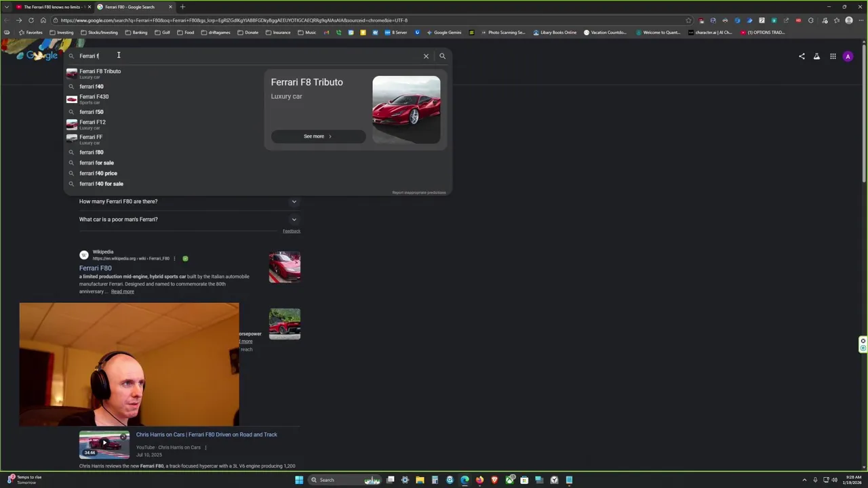Launch Microsoft Edge from the taskbar
Screen dimensions: 868x488
pos(465,480)
